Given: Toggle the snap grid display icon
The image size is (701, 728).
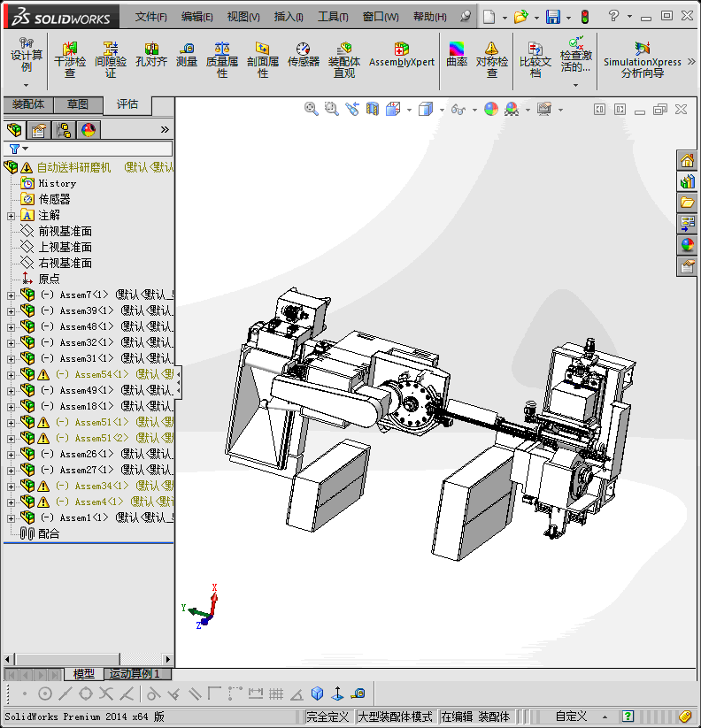Looking at the screenshot, I should (x=276, y=694).
